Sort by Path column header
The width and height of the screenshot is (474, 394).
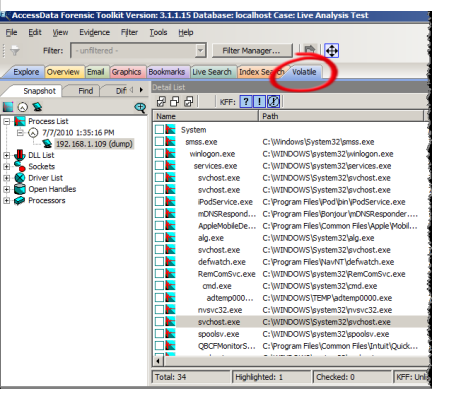point(341,116)
